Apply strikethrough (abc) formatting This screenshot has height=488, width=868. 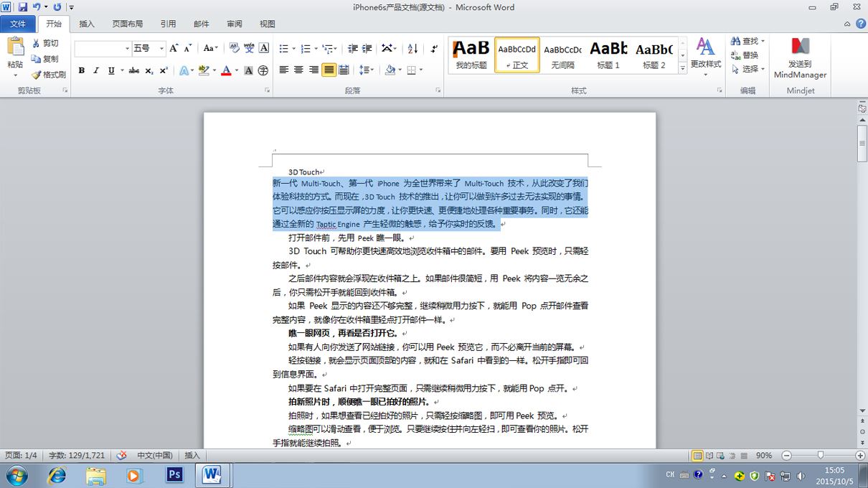[134, 70]
